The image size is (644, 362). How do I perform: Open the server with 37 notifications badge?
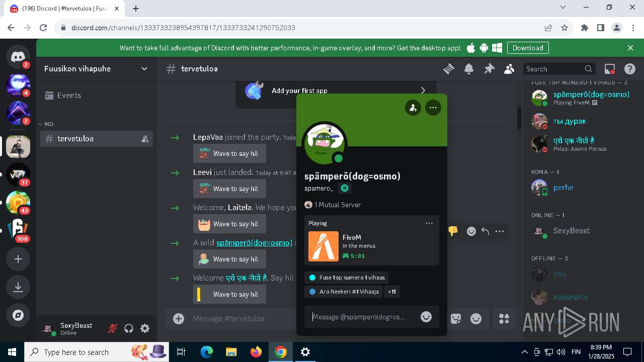pyautogui.click(x=18, y=174)
